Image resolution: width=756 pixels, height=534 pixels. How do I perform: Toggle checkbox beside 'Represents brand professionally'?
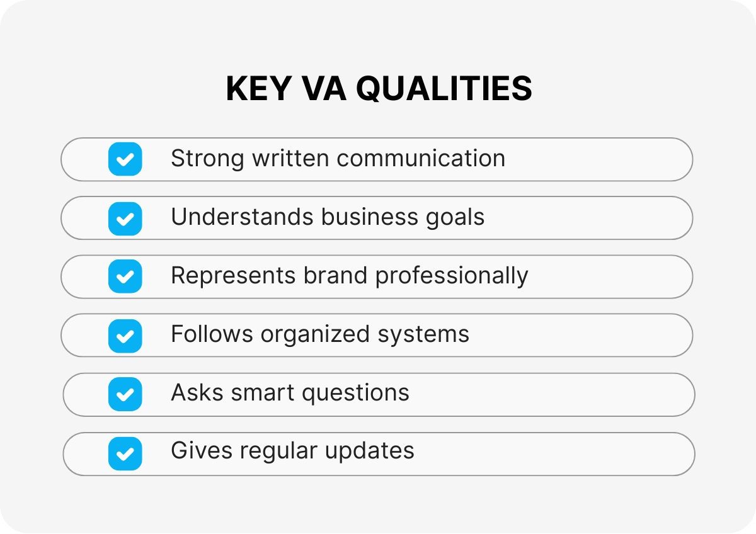click(x=125, y=276)
